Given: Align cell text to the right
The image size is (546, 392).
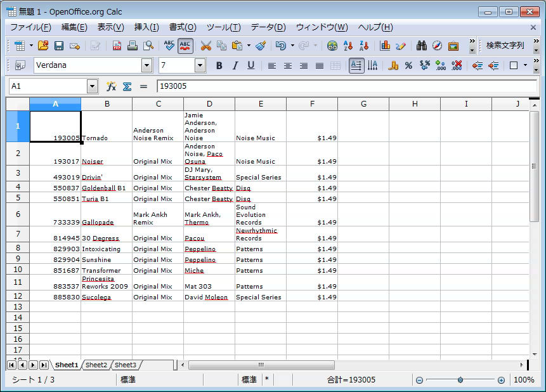Looking at the screenshot, I should 304,65.
